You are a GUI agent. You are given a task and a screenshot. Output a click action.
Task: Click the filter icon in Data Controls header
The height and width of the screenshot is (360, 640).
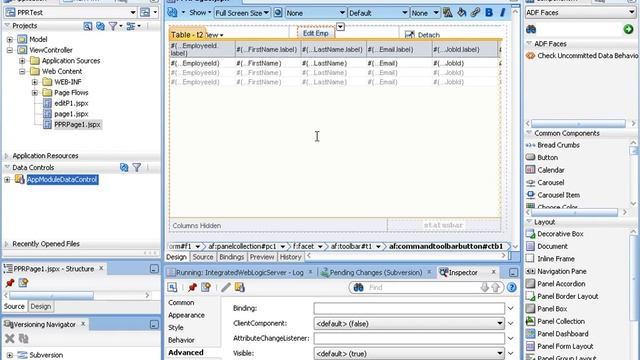(137, 167)
